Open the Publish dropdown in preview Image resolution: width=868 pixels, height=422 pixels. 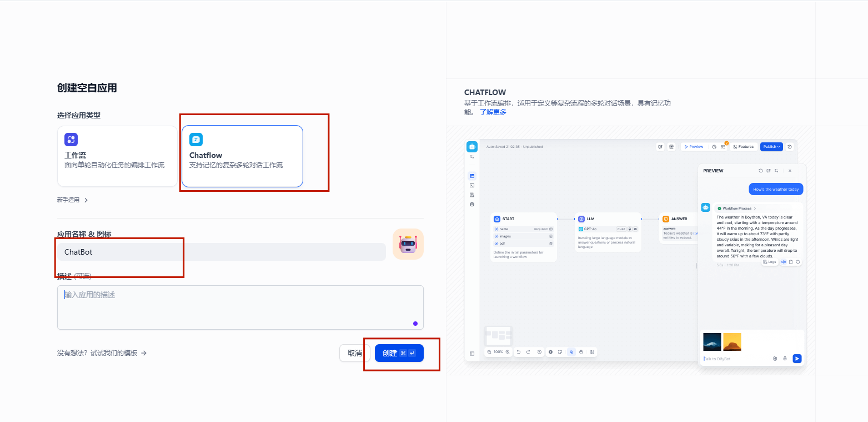click(x=771, y=147)
